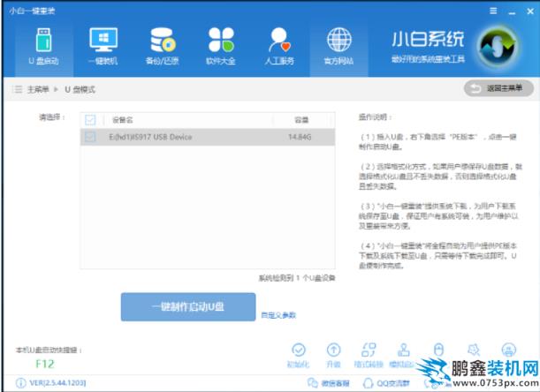Click the F12 shortcut key text

(45, 364)
